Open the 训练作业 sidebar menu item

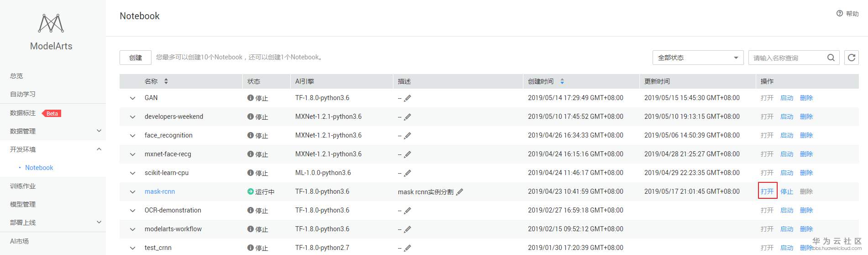pyautogui.click(x=23, y=186)
